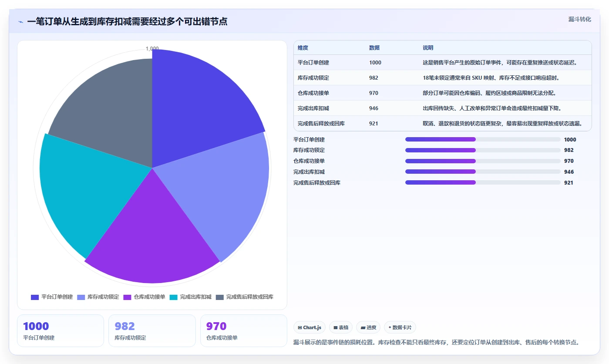This screenshot has height=364, width=609.
Task: Toggle 仓库成功接单 legend color box
Action: 127,297
